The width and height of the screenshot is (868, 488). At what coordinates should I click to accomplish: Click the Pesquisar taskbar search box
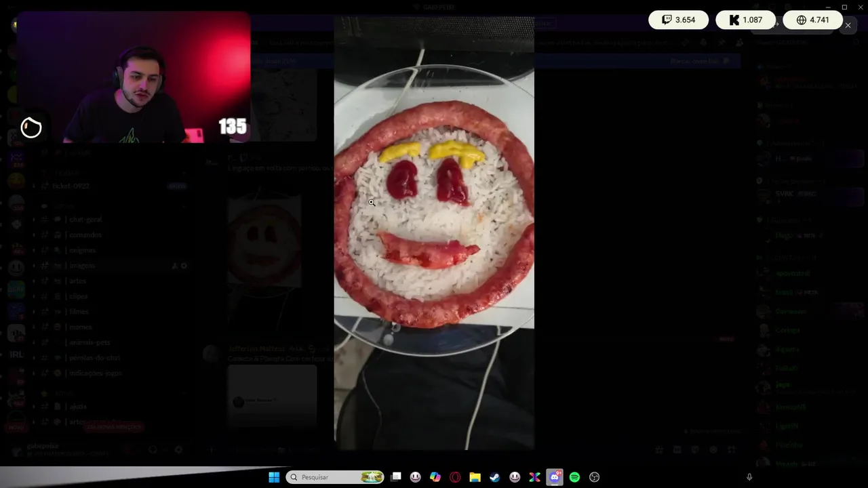coord(335,477)
